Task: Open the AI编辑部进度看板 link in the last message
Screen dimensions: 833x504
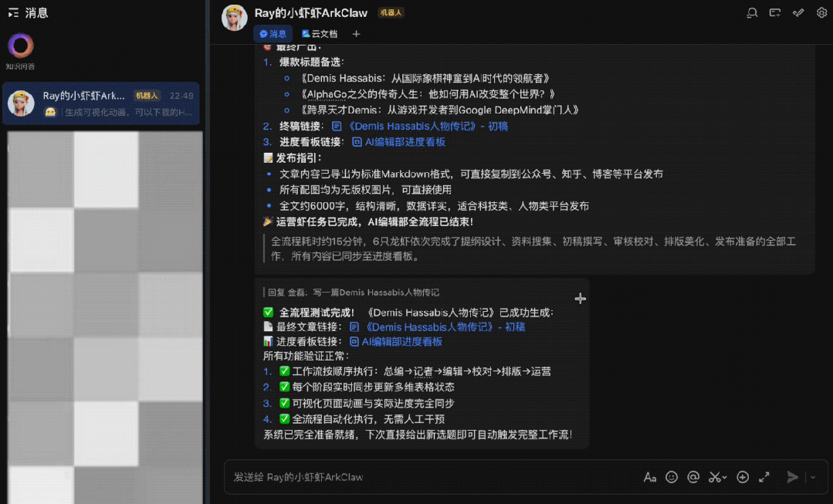Action: (x=401, y=341)
